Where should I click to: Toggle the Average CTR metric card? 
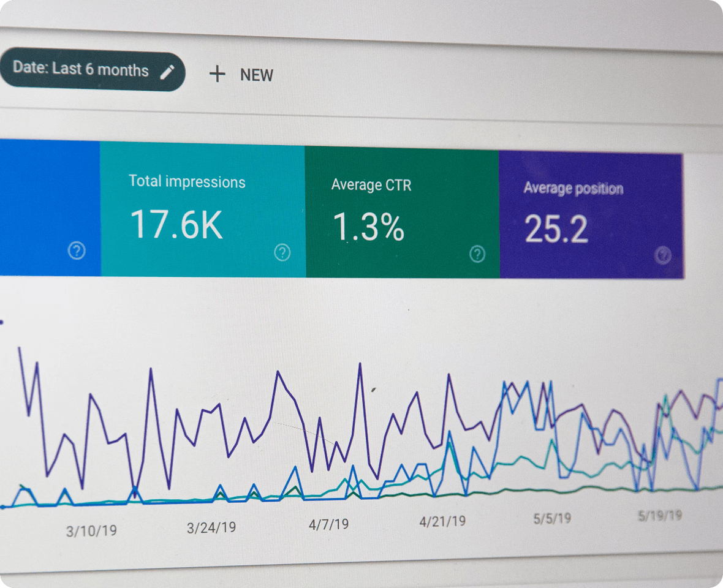tap(401, 208)
